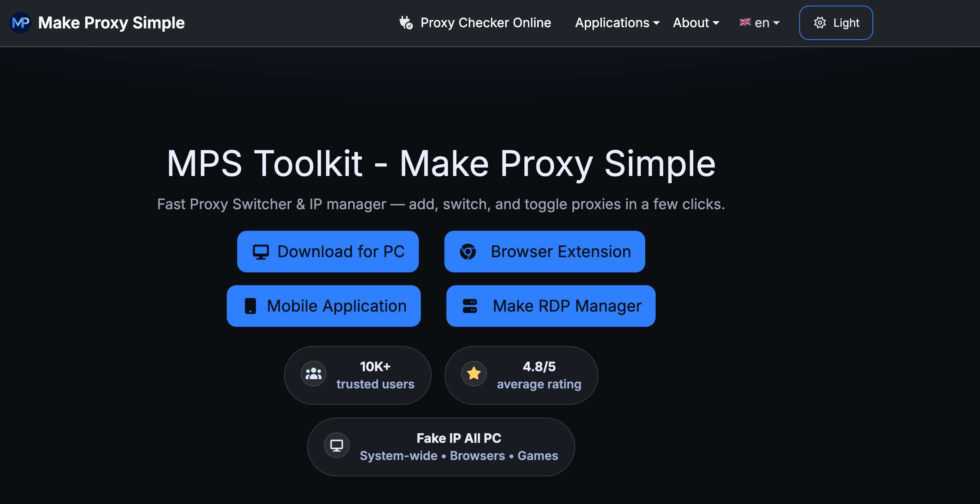Expand the Applications dropdown menu
This screenshot has height=504, width=980.
[x=617, y=23]
